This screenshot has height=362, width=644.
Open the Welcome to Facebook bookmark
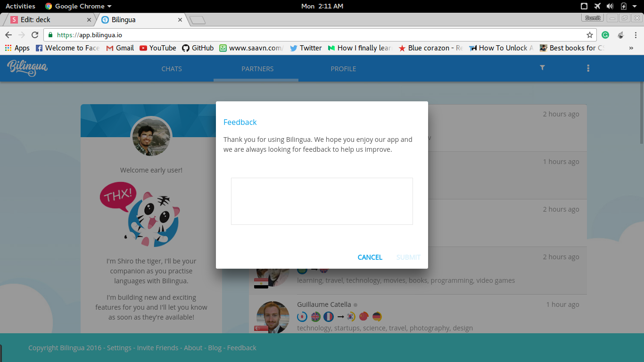[x=68, y=48]
